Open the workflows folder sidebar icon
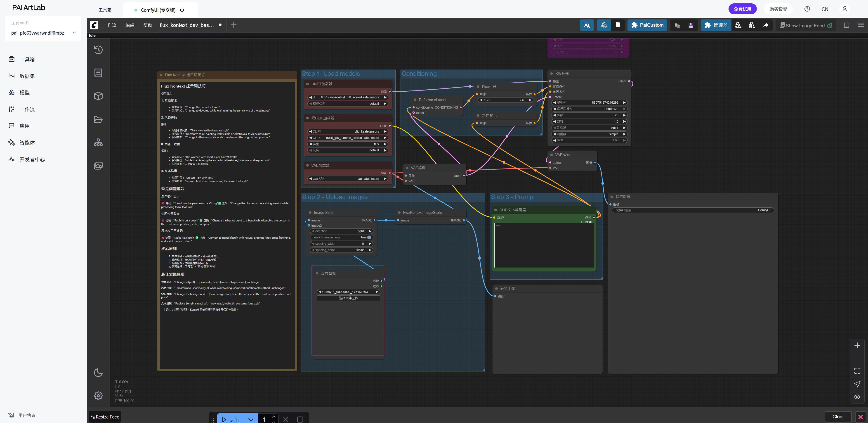Image resolution: width=868 pixels, height=423 pixels. pos(98,119)
